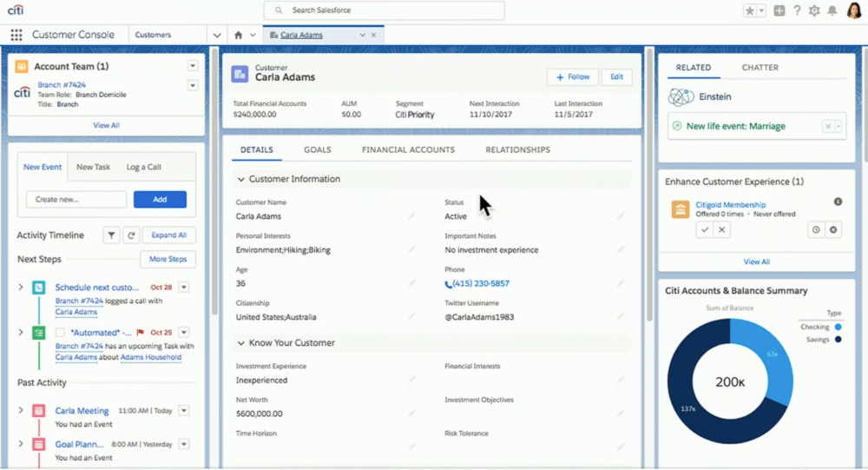The height and width of the screenshot is (470, 868).
Task: Collapse the Know Your Customer section
Action: 240,343
